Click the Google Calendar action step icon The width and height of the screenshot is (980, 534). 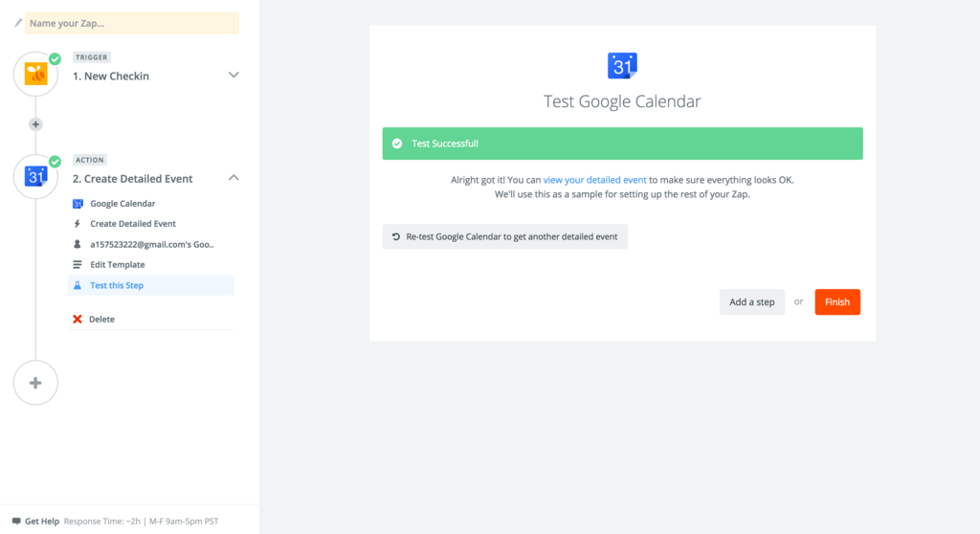click(35, 176)
